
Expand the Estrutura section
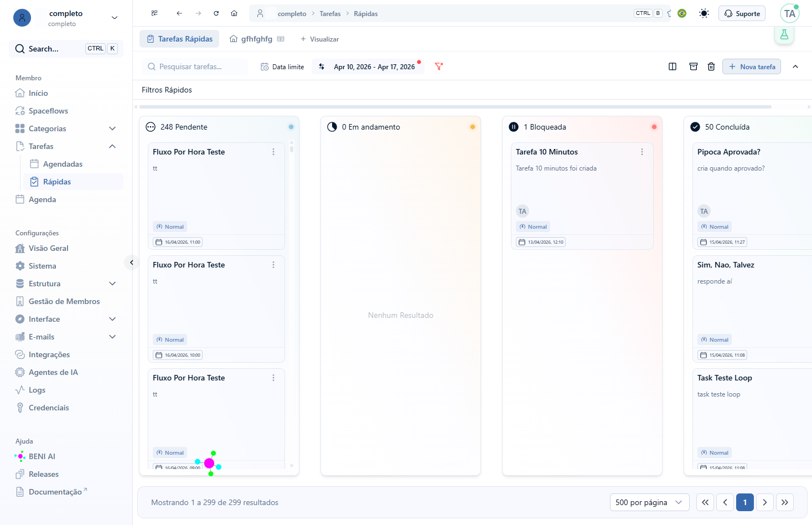[x=112, y=284]
